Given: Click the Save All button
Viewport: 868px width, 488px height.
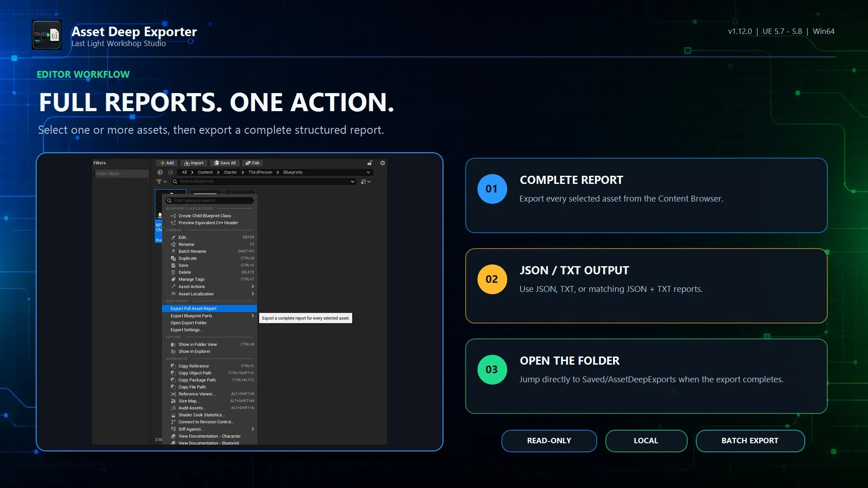Looking at the screenshot, I should click(225, 163).
